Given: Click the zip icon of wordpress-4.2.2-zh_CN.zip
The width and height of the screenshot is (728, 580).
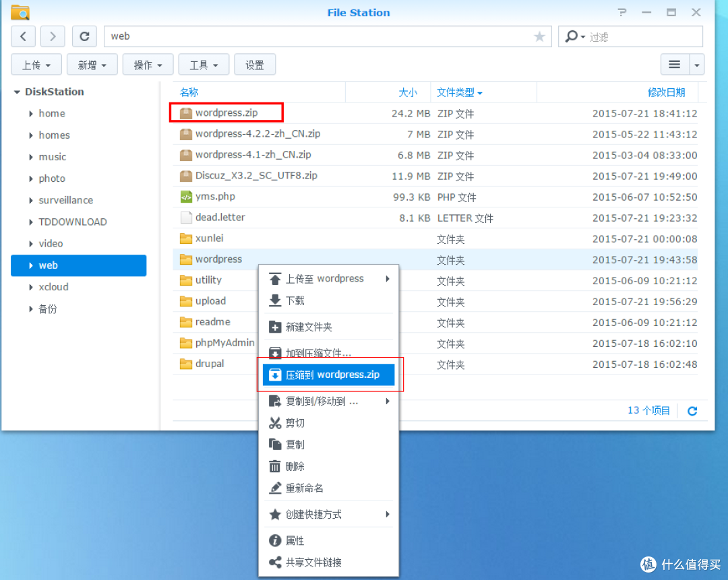Looking at the screenshot, I should point(186,134).
